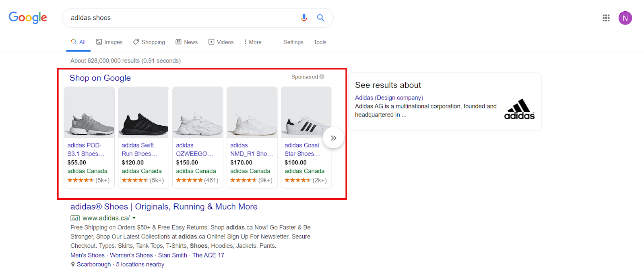Open the Adidas (Design company) link
This screenshot has height=276, width=644.
point(389,98)
